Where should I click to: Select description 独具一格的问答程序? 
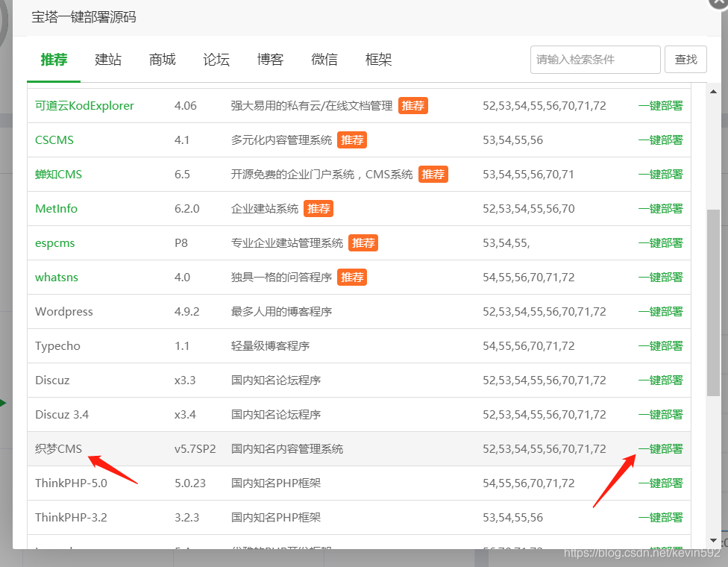(281, 278)
